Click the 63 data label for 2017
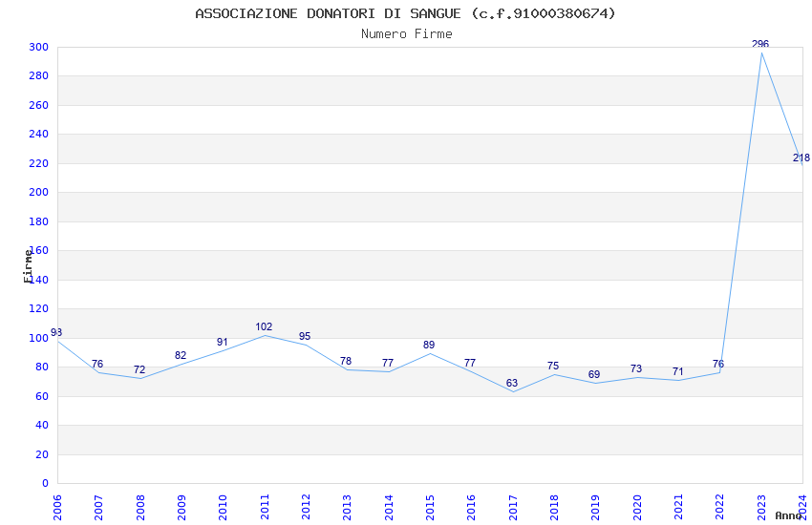812x525 pixels. click(512, 383)
